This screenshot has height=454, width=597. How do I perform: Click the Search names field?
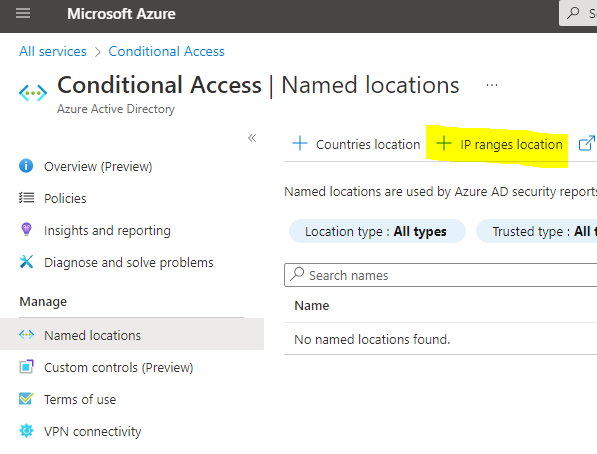441,275
